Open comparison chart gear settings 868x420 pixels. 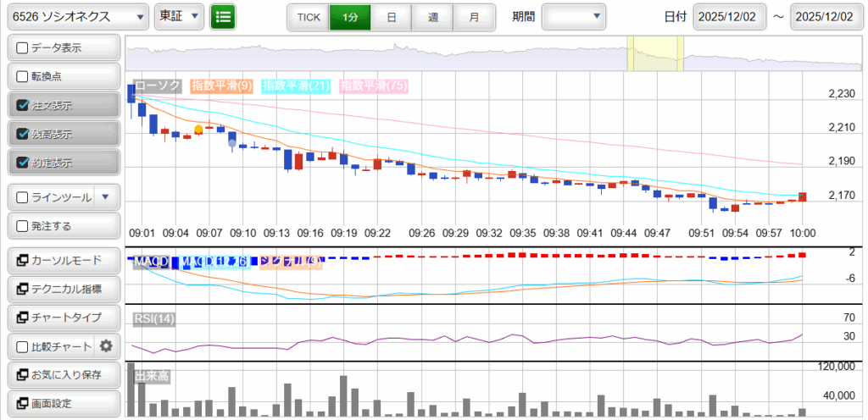click(106, 345)
